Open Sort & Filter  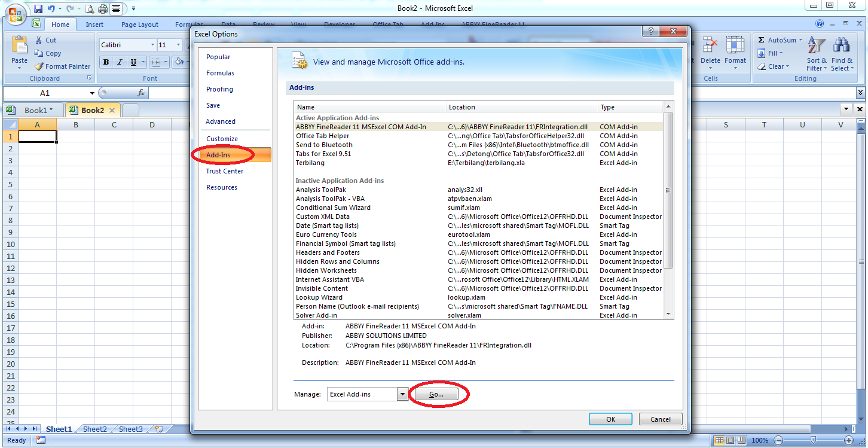point(817,54)
